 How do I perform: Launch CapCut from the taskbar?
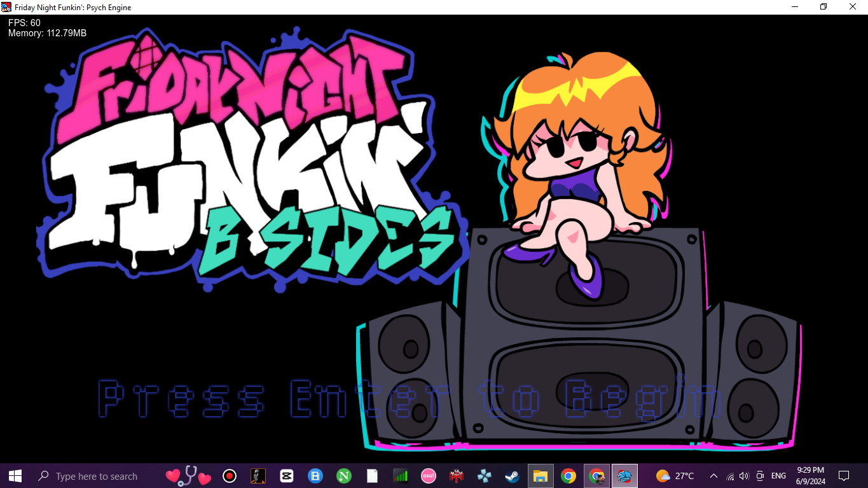click(286, 476)
